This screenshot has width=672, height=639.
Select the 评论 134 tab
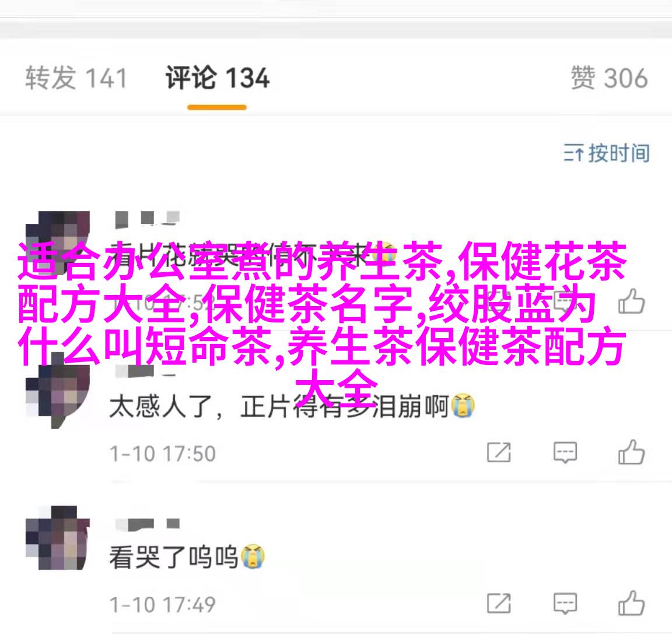[x=217, y=78]
